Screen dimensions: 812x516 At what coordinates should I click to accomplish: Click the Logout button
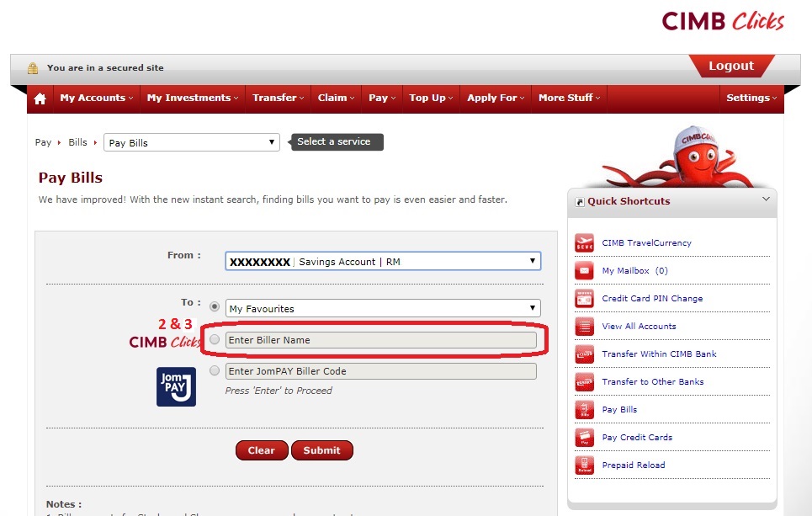point(731,66)
